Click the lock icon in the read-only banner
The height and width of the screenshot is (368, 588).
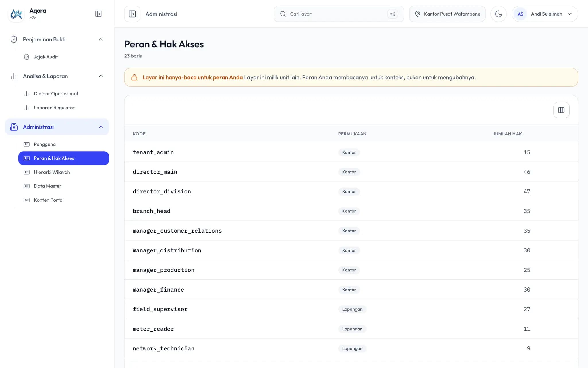point(134,77)
